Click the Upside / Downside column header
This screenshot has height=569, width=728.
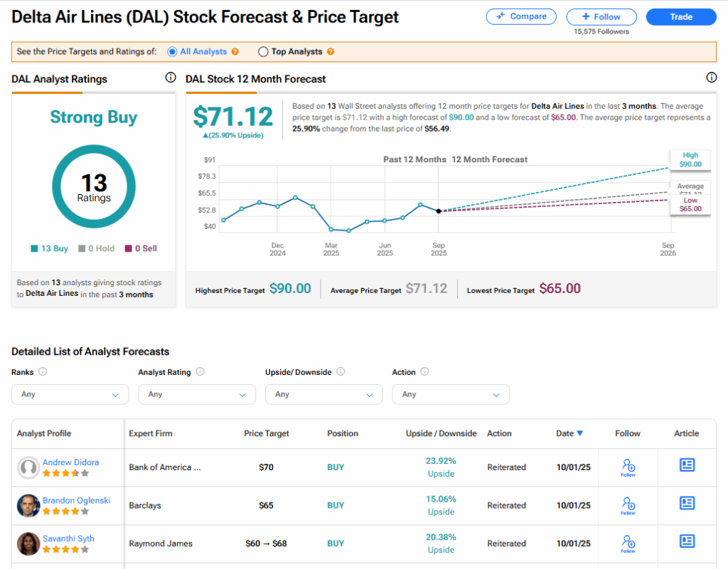(x=441, y=433)
